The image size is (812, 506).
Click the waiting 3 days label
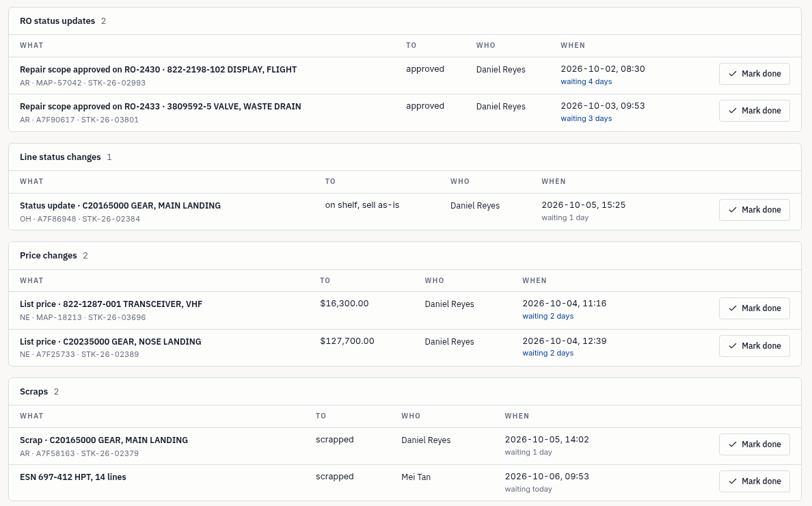[x=586, y=118]
